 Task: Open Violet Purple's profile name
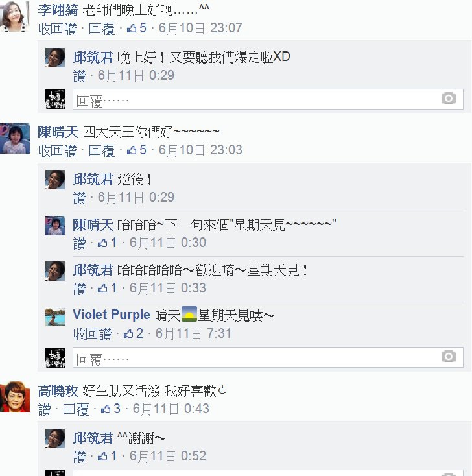click(x=112, y=315)
